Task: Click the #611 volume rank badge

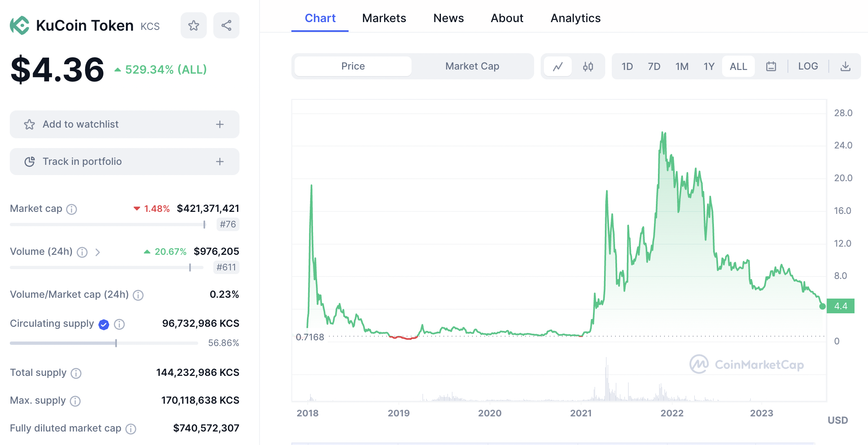Action: coord(226,267)
